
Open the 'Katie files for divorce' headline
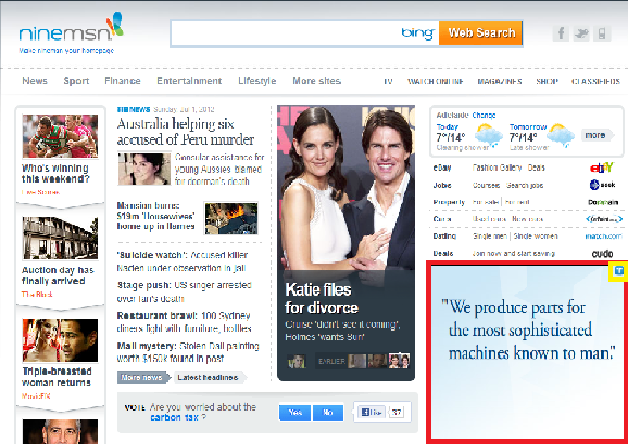tap(322, 299)
